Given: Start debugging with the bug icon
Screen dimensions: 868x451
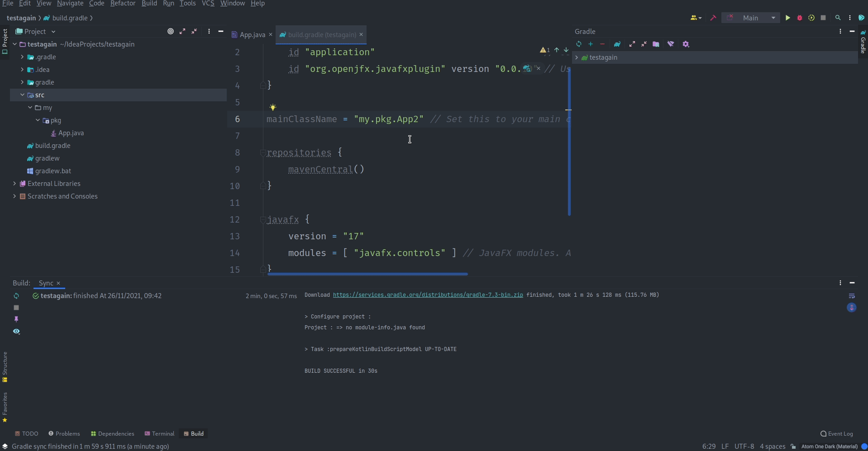Looking at the screenshot, I should tap(800, 18).
